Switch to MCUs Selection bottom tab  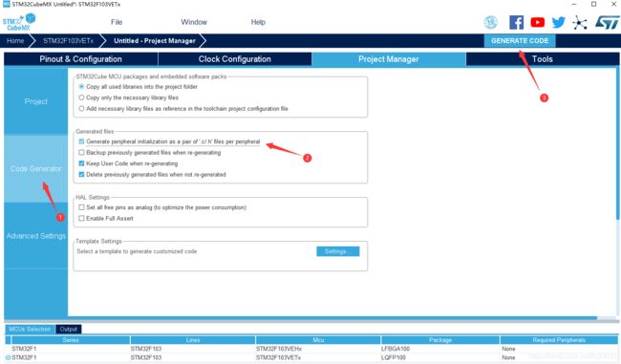click(x=30, y=330)
